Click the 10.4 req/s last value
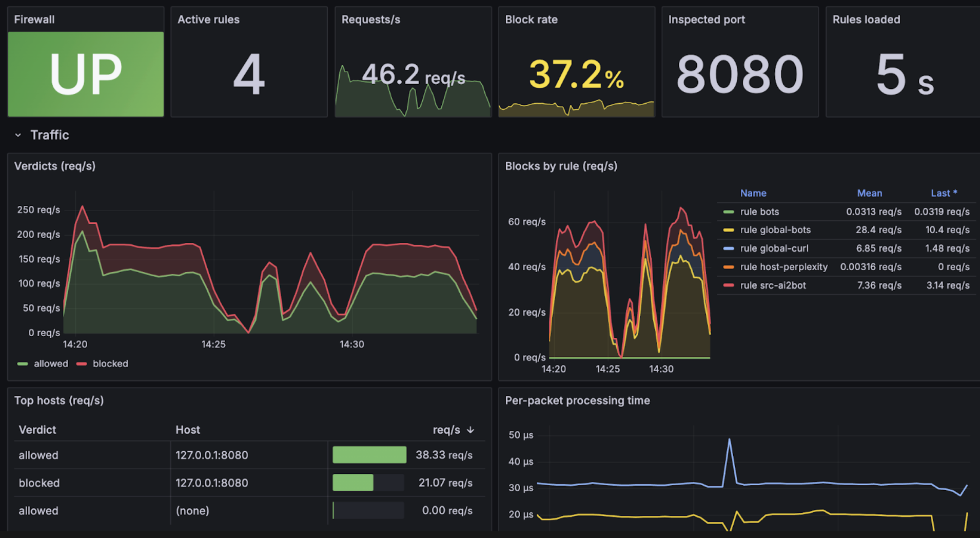Image resolution: width=980 pixels, height=538 pixels. point(947,230)
